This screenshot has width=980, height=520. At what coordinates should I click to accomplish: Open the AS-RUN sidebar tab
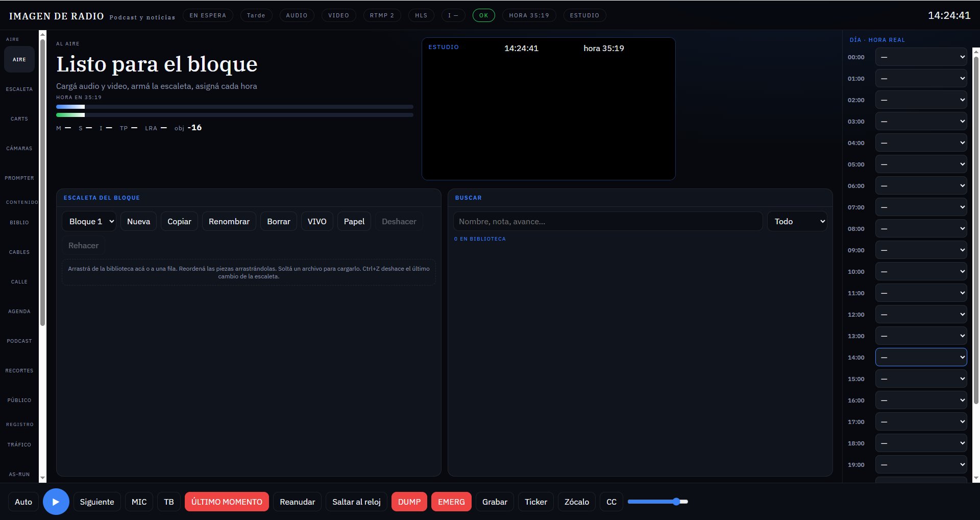click(x=19, y=474)
